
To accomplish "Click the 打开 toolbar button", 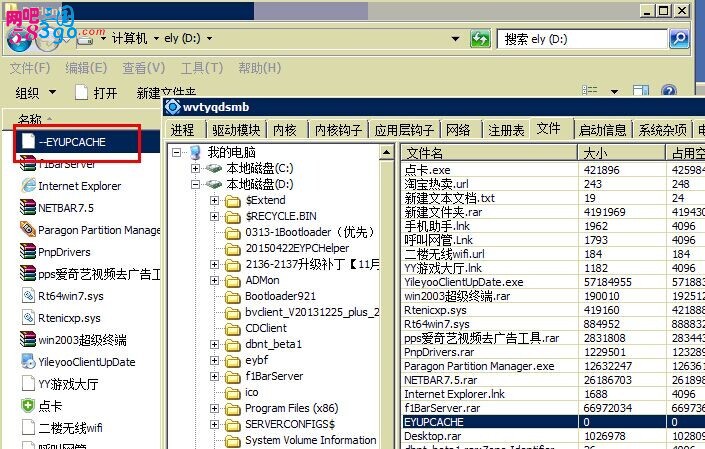I will 96,93.
